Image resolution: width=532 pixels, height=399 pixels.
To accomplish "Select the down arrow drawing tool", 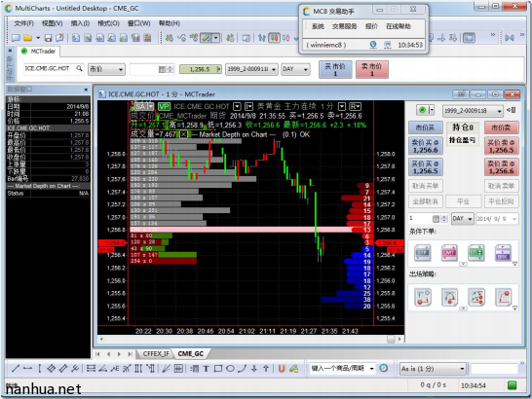I will pyautogui.click(x=254, y=369).
